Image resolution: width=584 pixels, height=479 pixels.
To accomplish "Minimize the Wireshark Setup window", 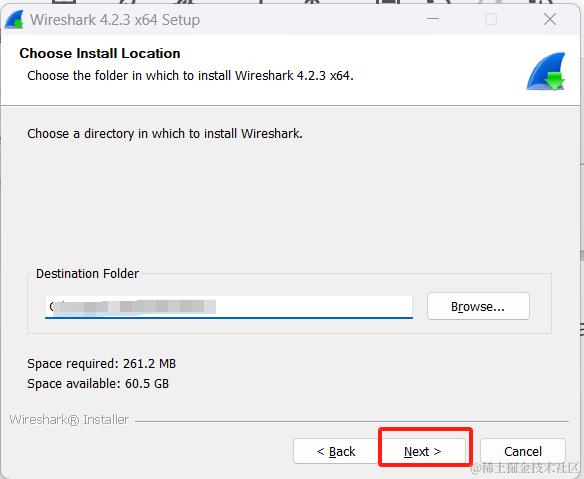I will pos(433,19).
